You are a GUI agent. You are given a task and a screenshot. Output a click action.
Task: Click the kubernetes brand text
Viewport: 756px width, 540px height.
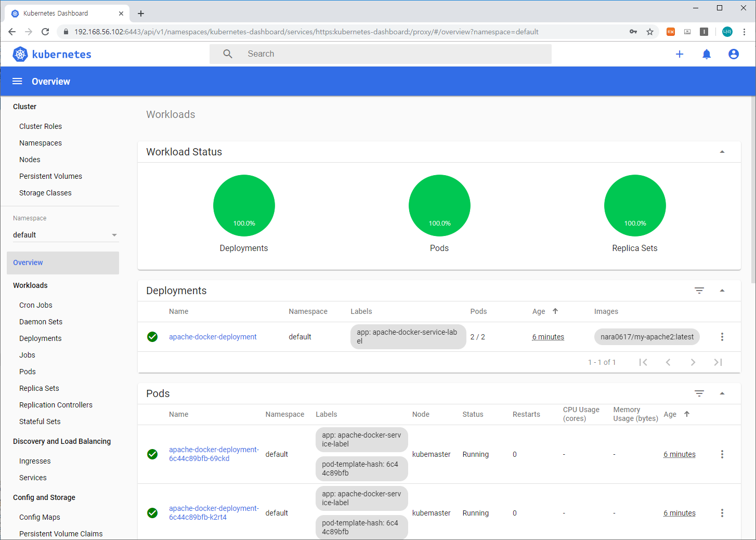[x=62, y=54]
